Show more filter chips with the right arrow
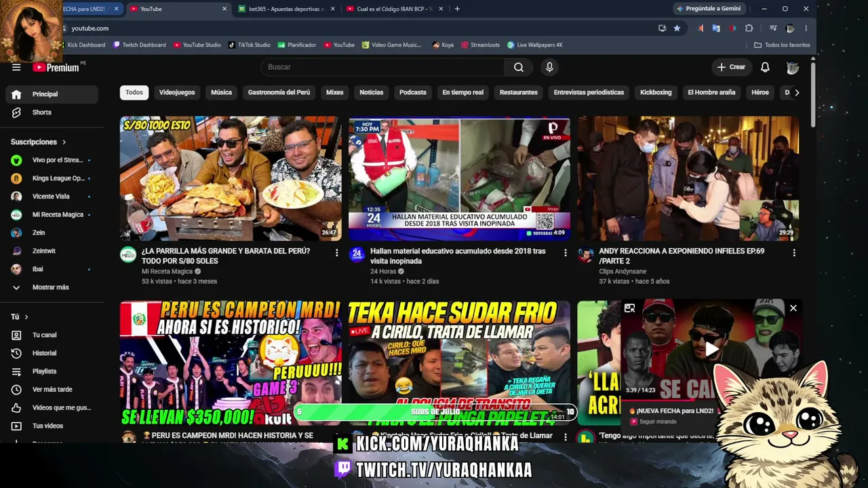 797,93
